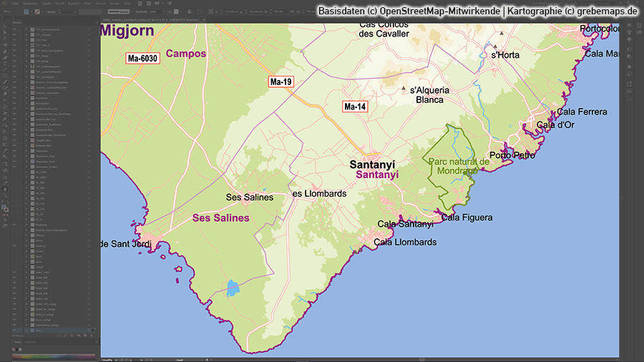Expand the TXT_Kartenmassstab layer
Screen dimensions: 644x362
coord(26,29)
